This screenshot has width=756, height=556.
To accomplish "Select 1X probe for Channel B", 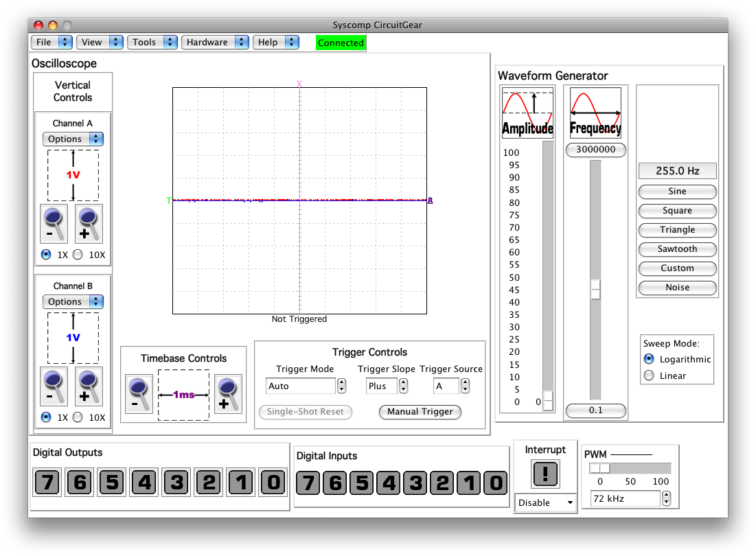I will (x=46, y=417).
